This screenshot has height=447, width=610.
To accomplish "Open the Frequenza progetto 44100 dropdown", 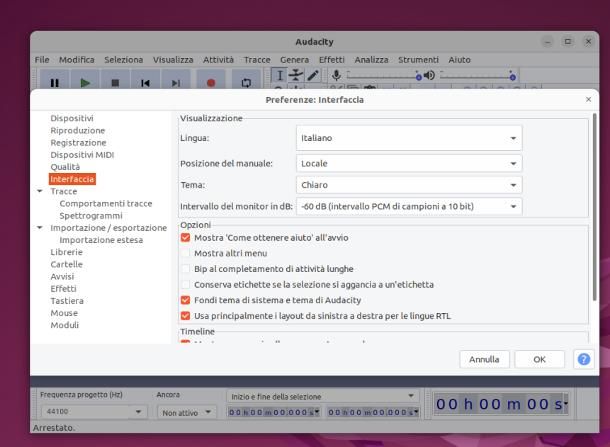I will 93,411.
